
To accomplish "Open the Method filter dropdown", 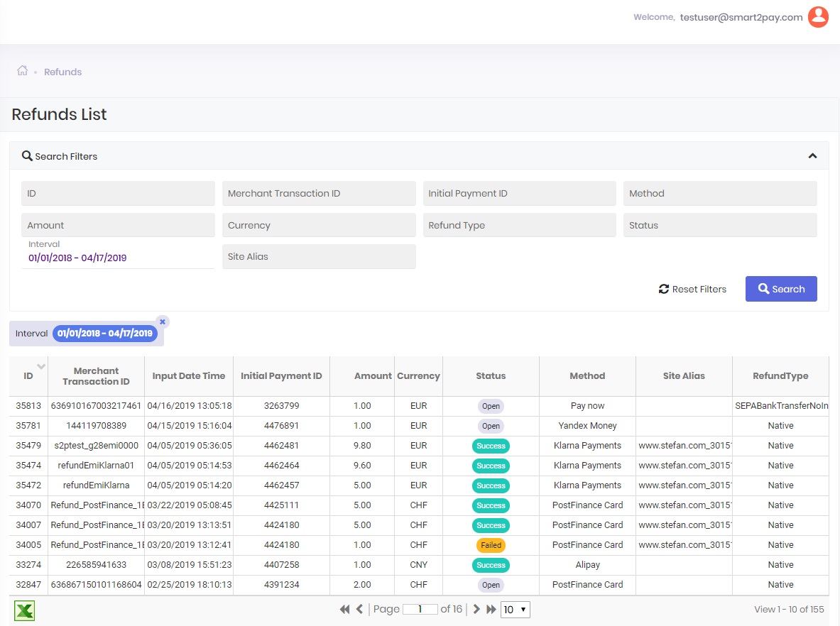I will (720, 193).
